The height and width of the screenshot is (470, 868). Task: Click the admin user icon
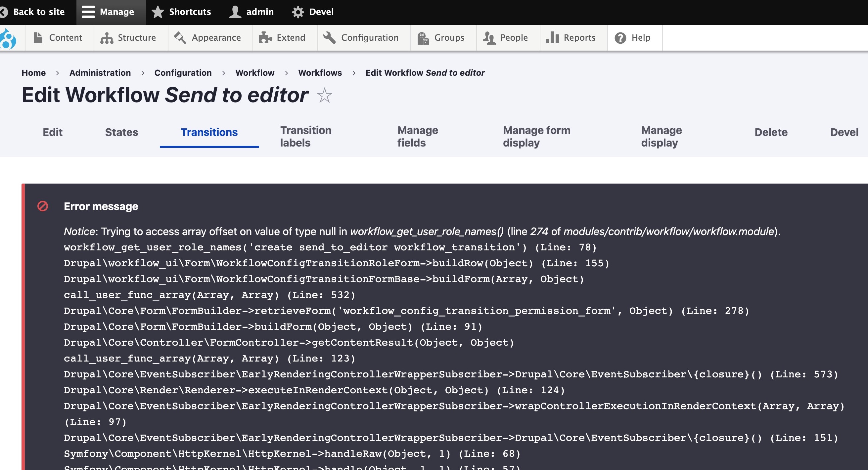coord(235,12)
